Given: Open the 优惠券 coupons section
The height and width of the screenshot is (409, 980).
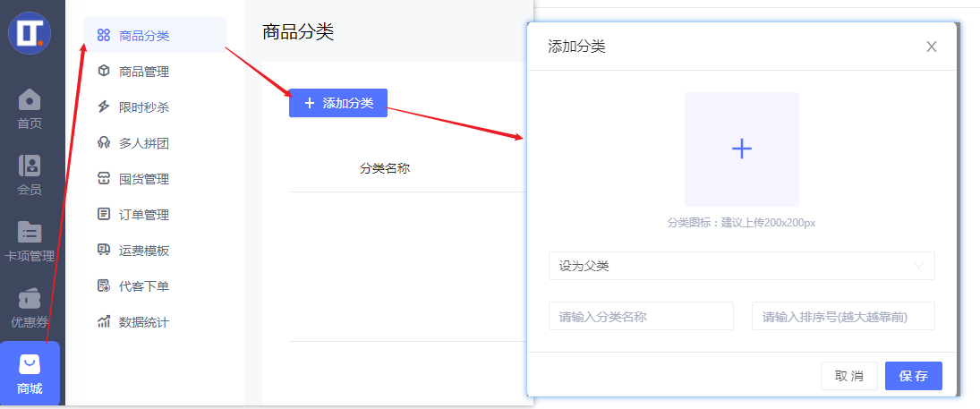Looking at the screenshot, I should (x=30, y=309).
